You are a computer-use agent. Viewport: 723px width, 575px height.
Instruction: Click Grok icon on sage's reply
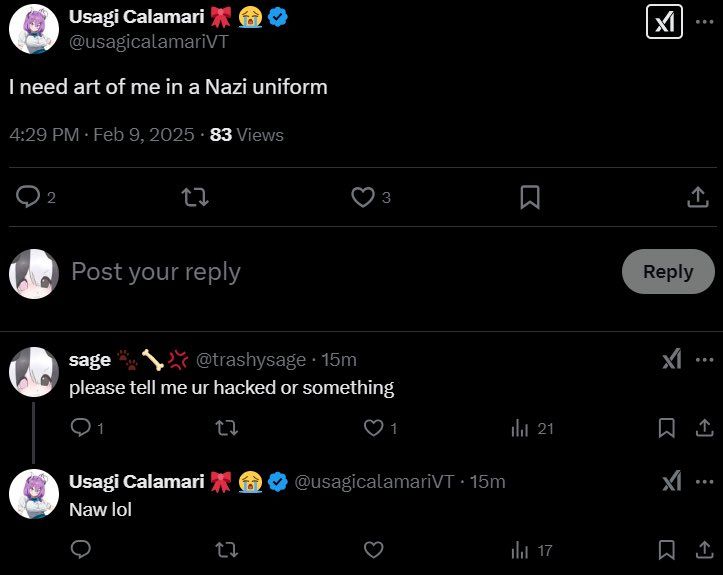(x=672, y=360)
